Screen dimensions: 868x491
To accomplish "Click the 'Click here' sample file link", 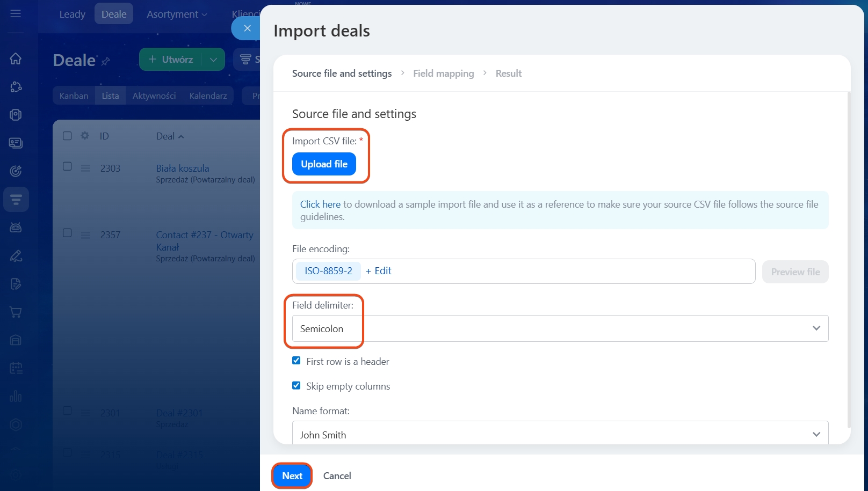I will 320,204.
